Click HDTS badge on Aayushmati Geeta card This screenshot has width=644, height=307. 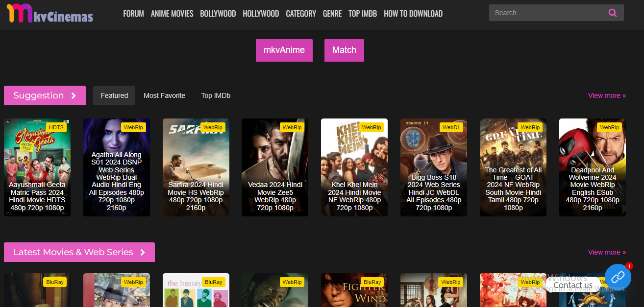click(x=56, y=127)
